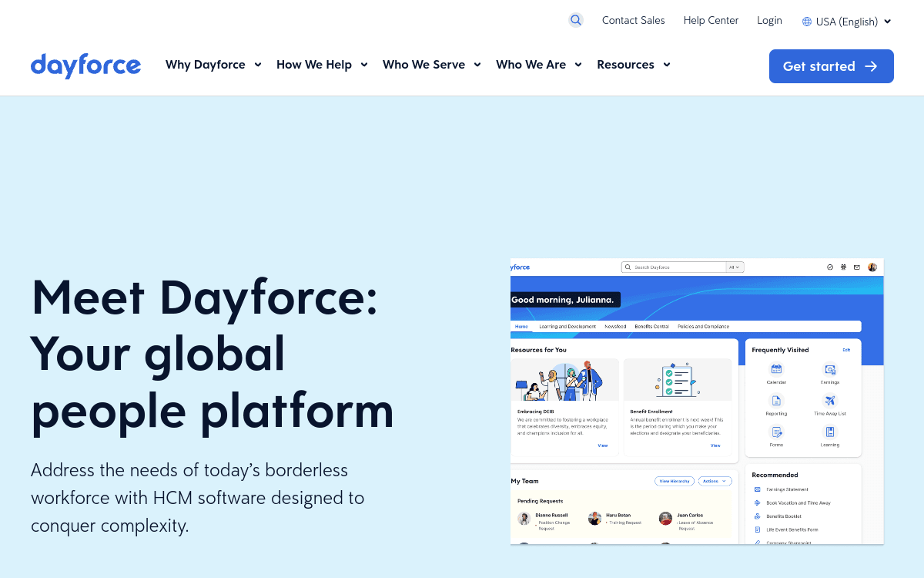Click the checkmark circle icon in preview header

tap(830, 267)
